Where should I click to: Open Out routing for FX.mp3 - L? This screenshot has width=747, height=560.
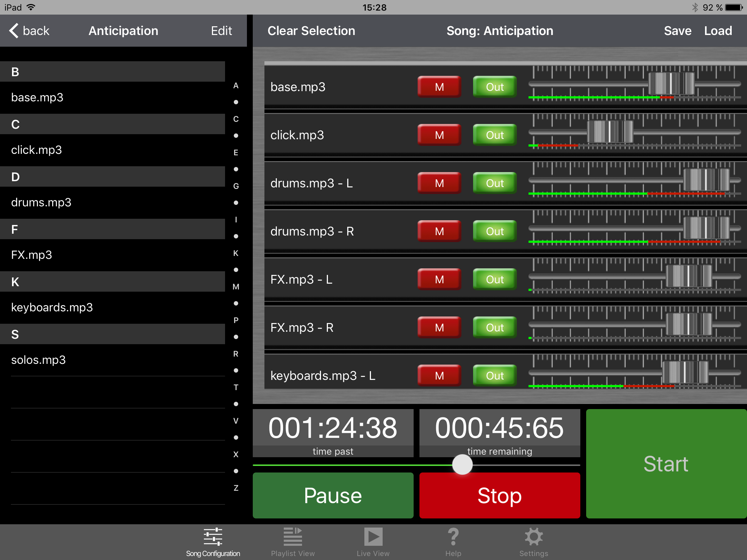coord(495,279)
